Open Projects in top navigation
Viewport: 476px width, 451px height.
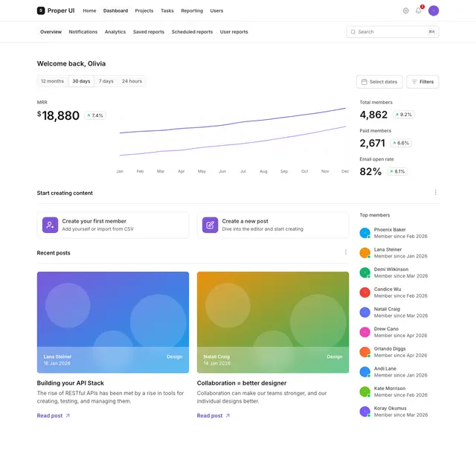pyautogui.click(x=144, y=10)
